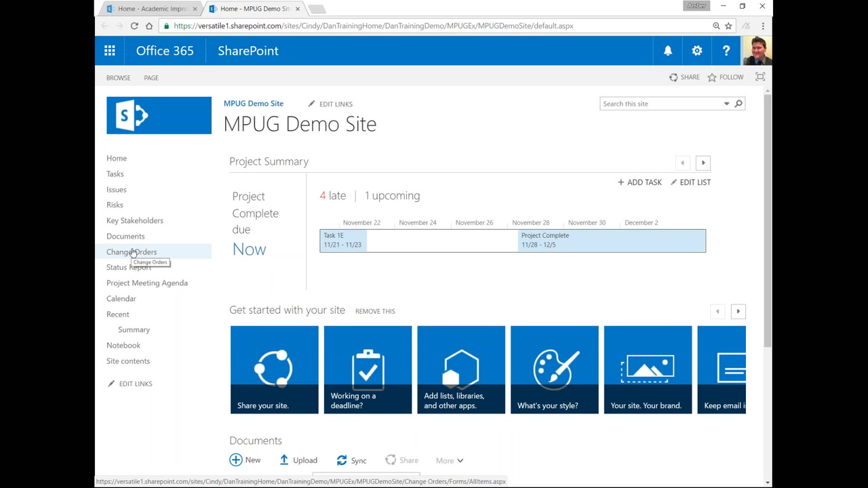Click the browser address bar URL

click(x=374, y=26)
